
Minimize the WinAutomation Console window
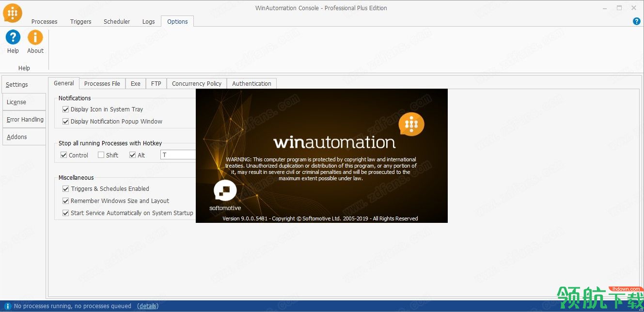point(605,8)
